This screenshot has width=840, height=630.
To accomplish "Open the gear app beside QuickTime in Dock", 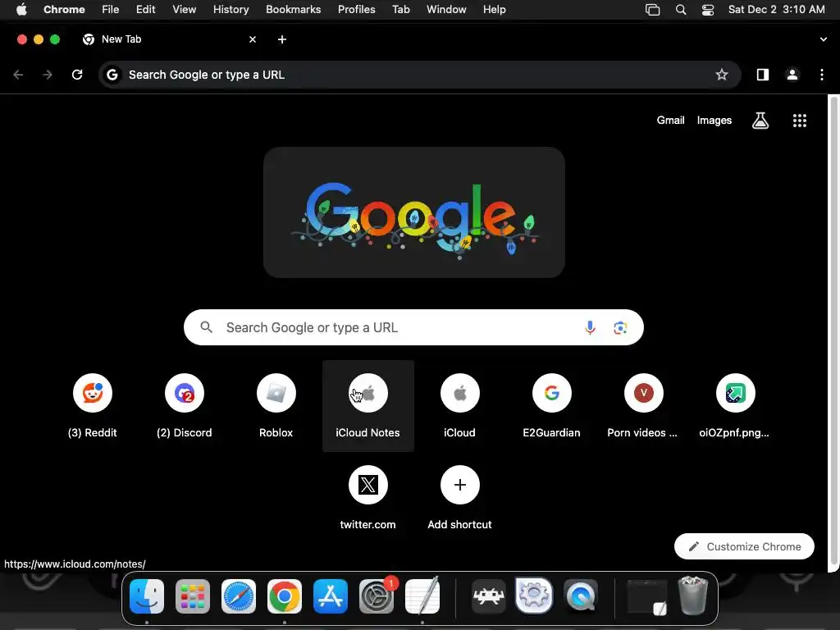I will 534,596.
